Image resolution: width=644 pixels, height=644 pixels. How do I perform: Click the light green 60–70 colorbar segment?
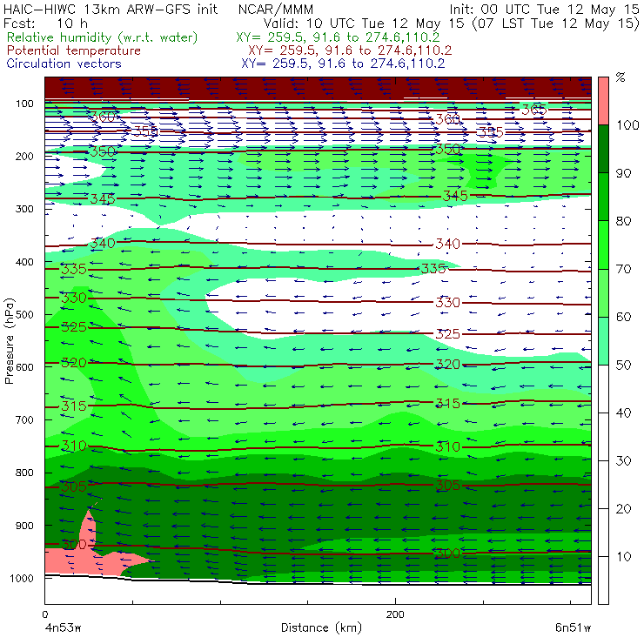point(603,292)
